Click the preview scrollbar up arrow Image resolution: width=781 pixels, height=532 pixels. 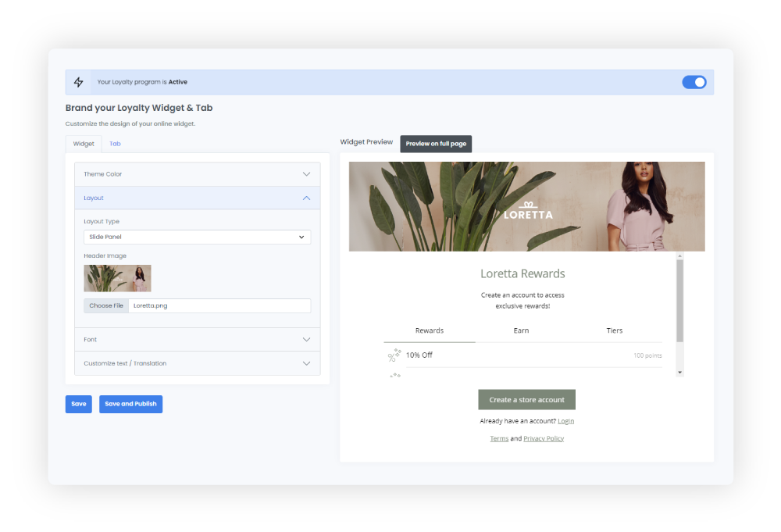(x=680, y=256)
